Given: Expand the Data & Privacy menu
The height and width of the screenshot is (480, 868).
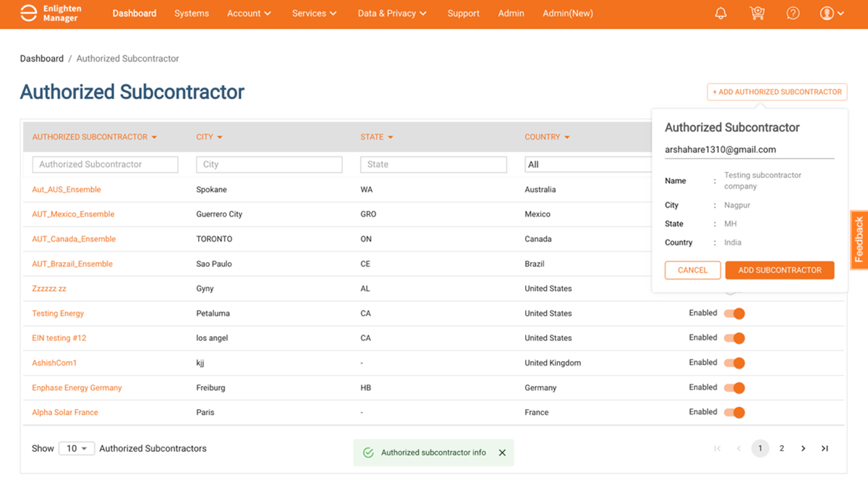Looking at the screenshot, I should (392, 13).
